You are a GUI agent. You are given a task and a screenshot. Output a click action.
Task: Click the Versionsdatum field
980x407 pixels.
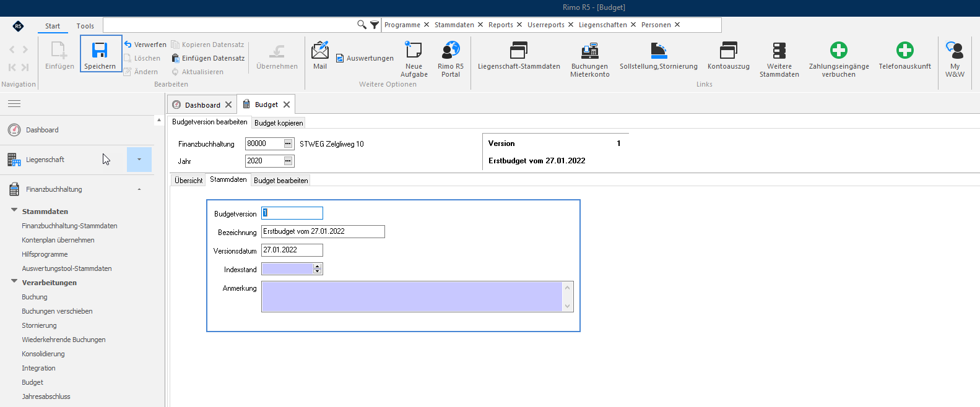pos(292,250)
